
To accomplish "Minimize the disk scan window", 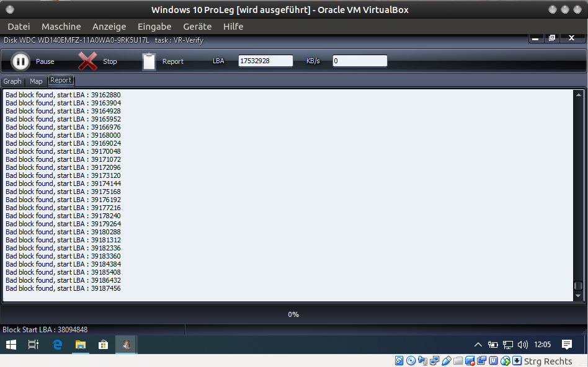I will (x=535, y=38).
